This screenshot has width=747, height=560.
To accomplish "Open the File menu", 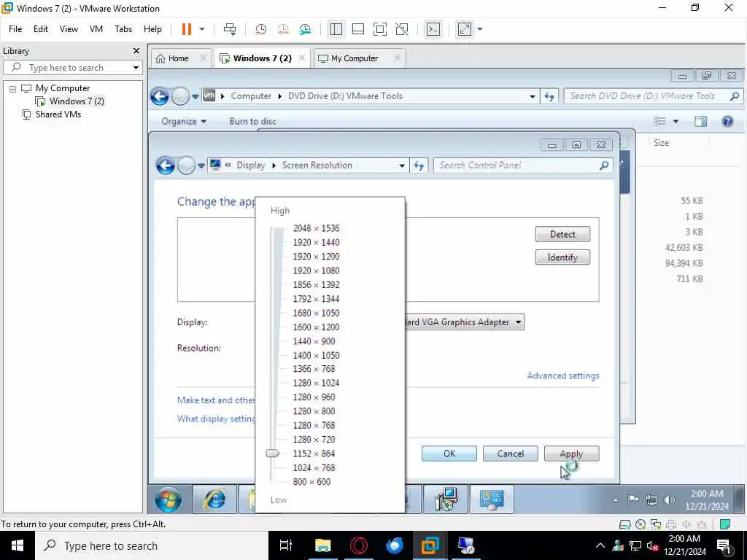I will click(15, 29).
